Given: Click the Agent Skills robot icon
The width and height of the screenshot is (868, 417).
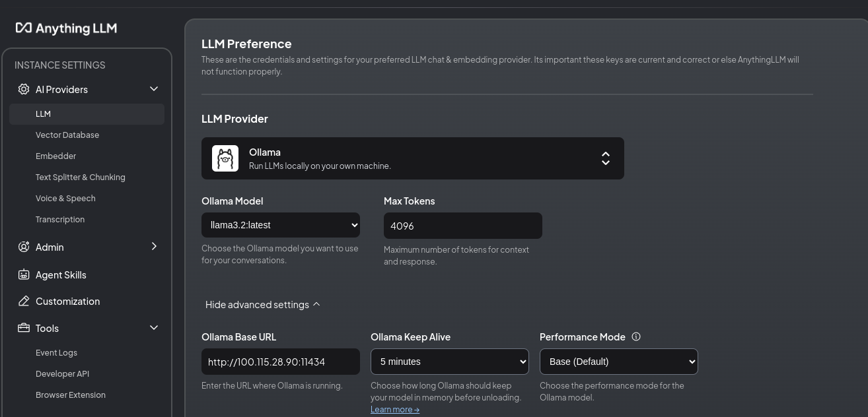Looking at the screenshot, I should (24, 274).
